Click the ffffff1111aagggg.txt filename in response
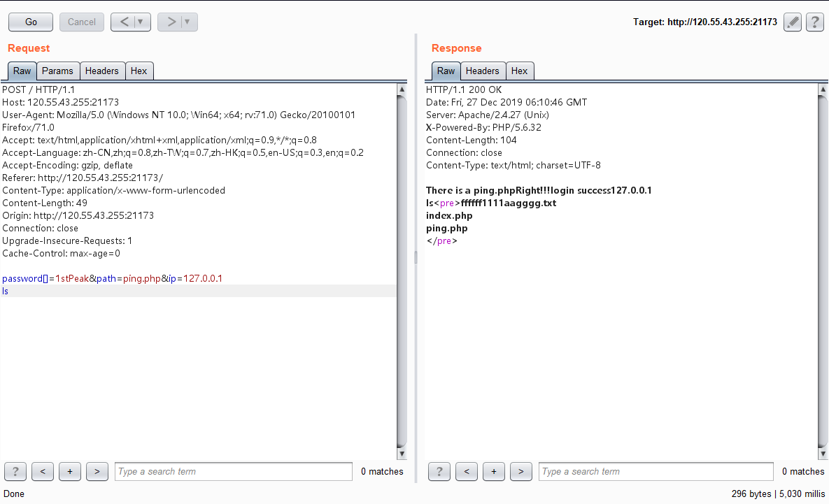Screen dimensions: 829x504 pos(508,203)
